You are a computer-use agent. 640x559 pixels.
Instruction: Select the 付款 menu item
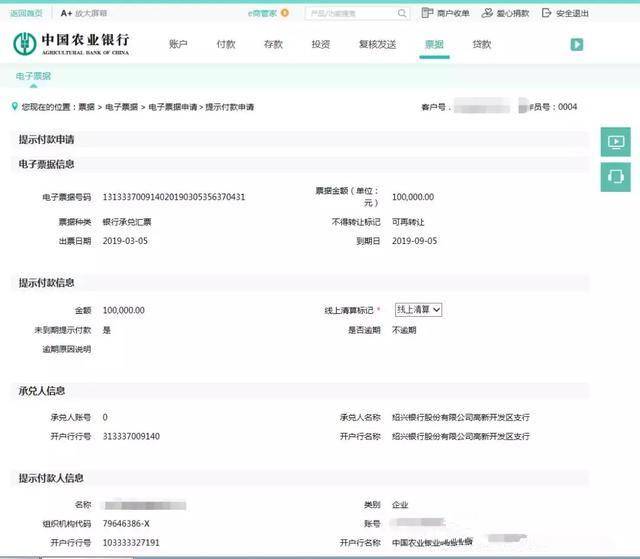[226, 44]
